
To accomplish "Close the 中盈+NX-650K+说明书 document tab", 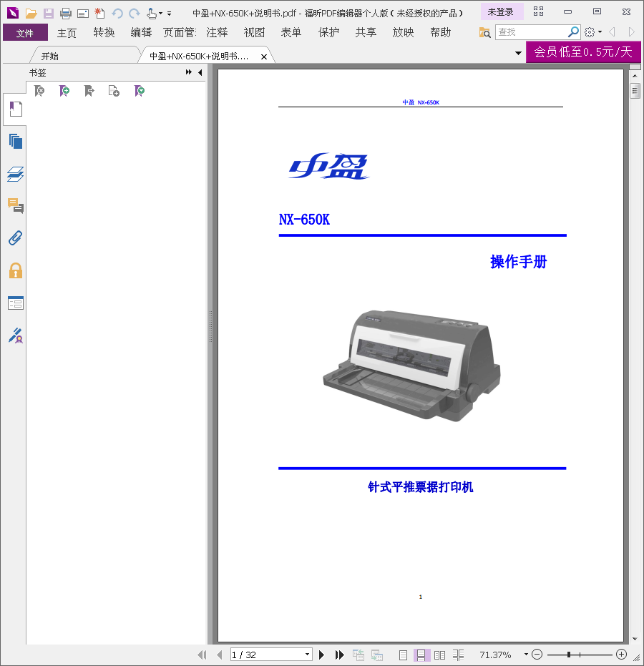I will pos(264,57).
